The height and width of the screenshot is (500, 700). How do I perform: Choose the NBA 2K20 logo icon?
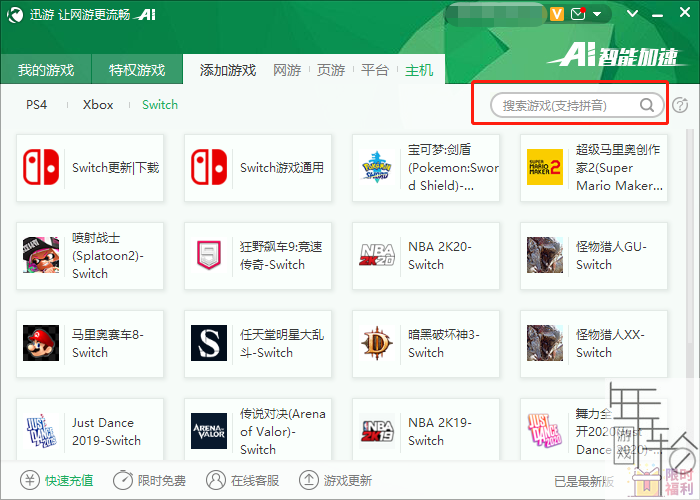click(377, 255)
